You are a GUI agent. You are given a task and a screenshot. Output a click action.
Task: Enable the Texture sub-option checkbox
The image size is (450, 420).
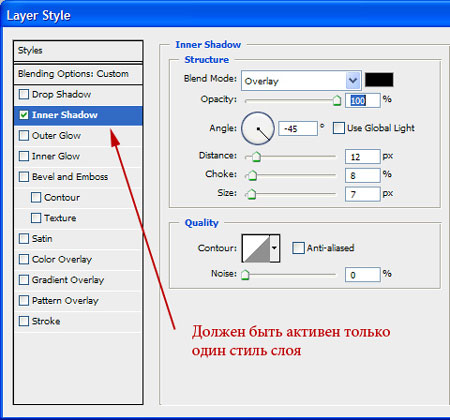pos(36,218)
